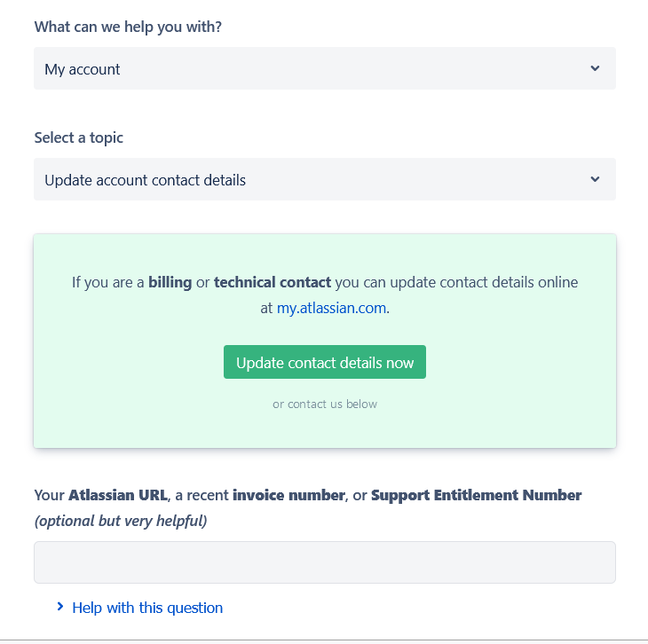The image size is (648, 644).
Task: Open the 'What can we help you with?' dropdown
Action: 324,68
